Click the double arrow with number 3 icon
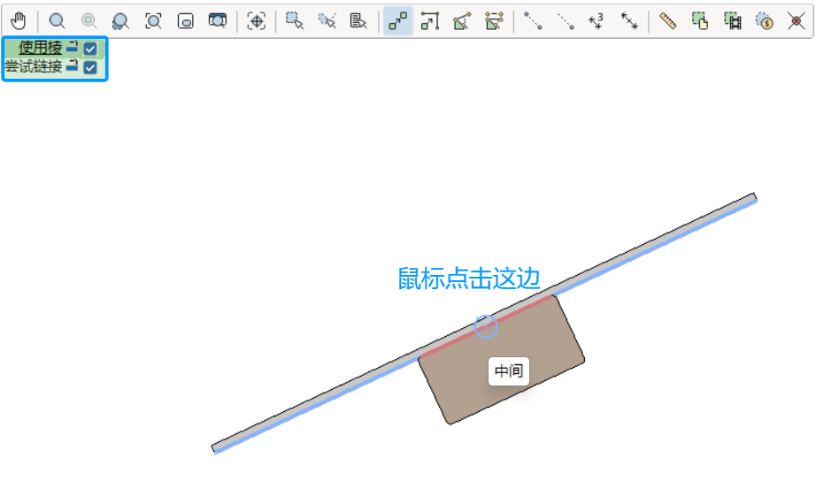Image resolution: width=816 pixels, height=504 pixels. click(597, 21)
